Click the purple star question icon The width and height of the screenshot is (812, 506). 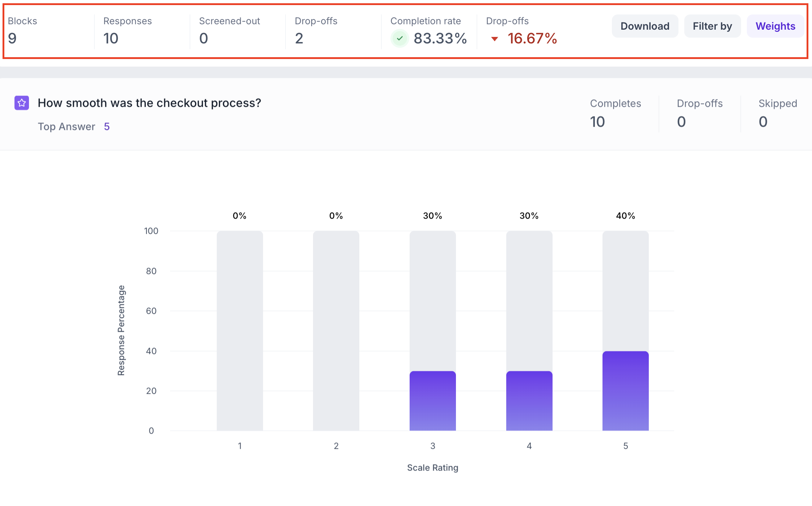tap(22, 103)
